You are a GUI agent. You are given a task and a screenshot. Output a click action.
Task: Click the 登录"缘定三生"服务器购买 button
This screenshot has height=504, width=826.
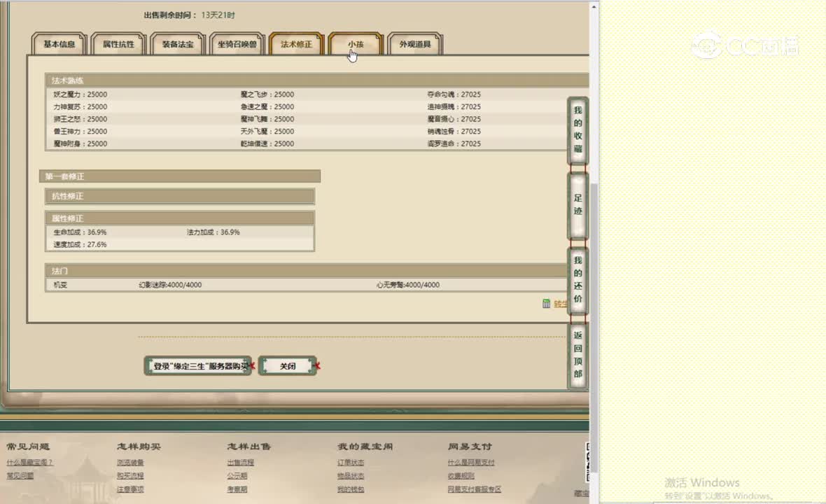coord(198,366)
